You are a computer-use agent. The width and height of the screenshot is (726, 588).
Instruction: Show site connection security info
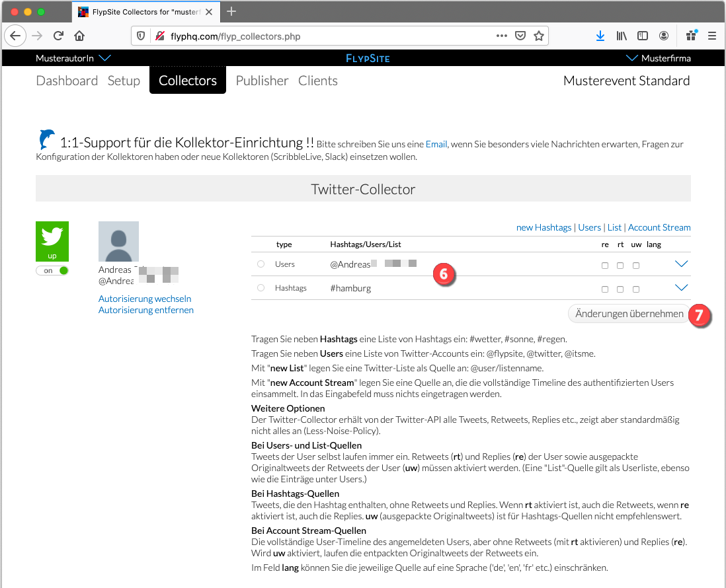[x=160, y=36]
